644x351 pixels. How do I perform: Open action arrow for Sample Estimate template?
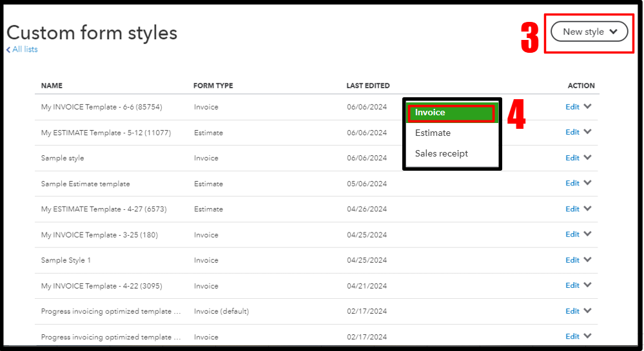coord(587,183)
